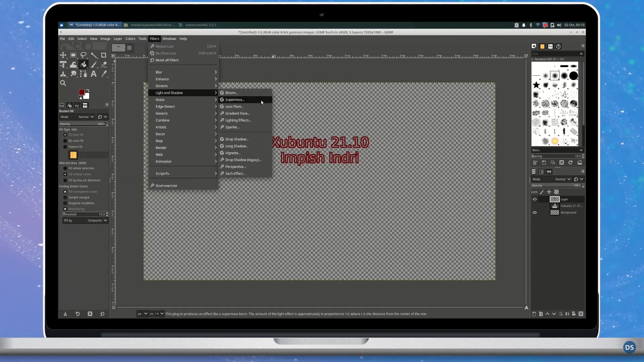This screenshot has height=362, width=644.
Task: Expand the Distorts submenu
Action: click(183, 86)
